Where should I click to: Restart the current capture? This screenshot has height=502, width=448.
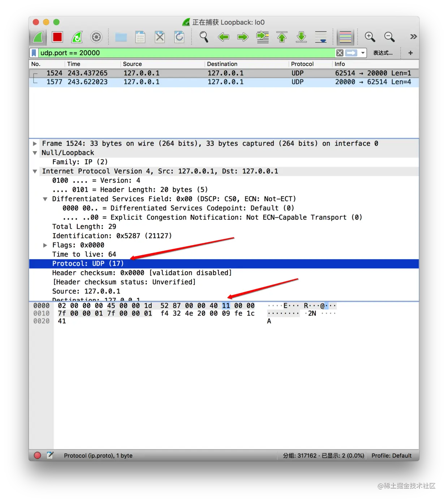pyautogui.click(x=77, y=37)
